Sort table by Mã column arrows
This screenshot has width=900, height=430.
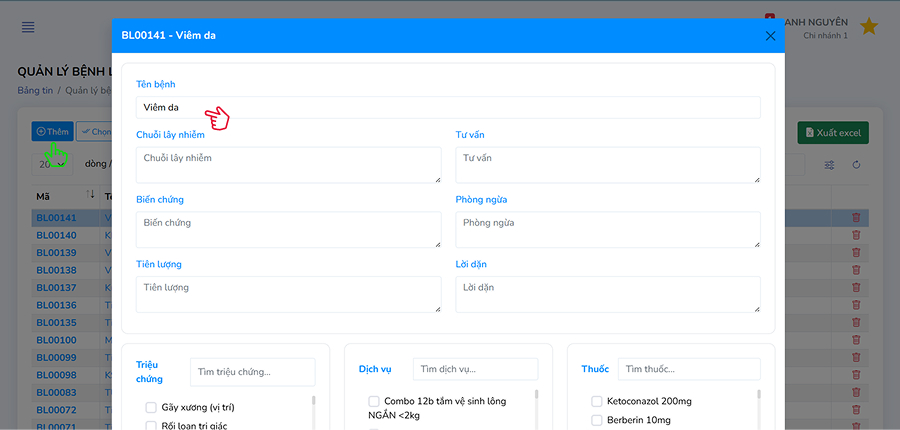click(90, 195)
